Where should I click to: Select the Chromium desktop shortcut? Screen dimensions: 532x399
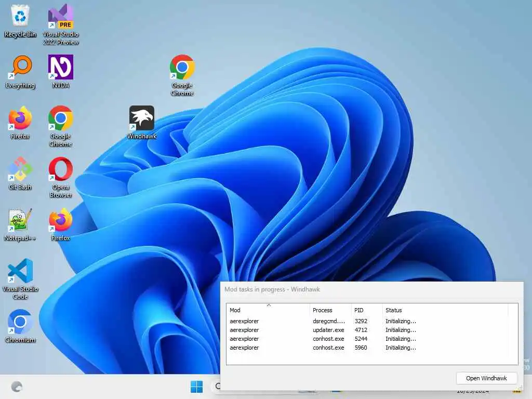[x=20, y=326]
